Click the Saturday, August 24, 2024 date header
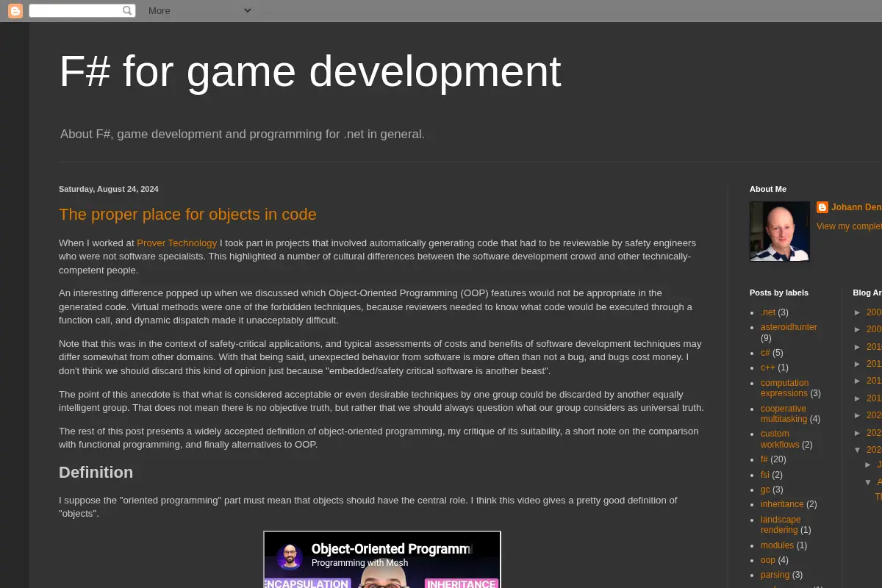Screen dimensions: 882x588 tap(109, 189)
